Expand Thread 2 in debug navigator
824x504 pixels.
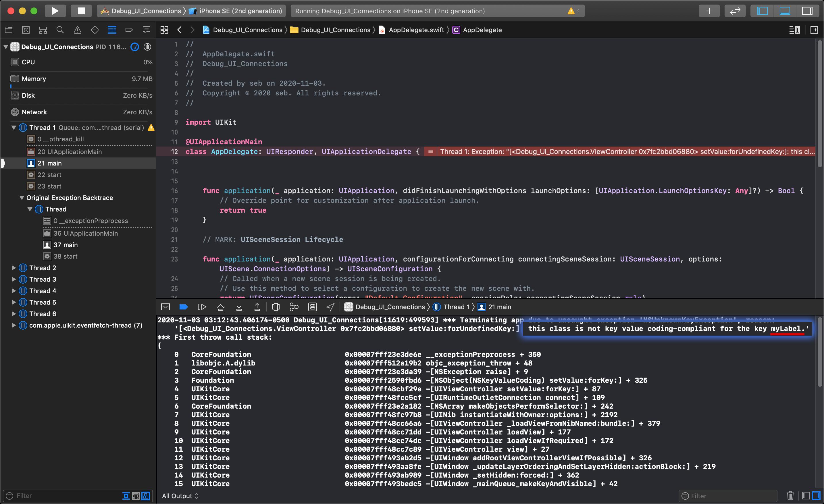[13, 267]
